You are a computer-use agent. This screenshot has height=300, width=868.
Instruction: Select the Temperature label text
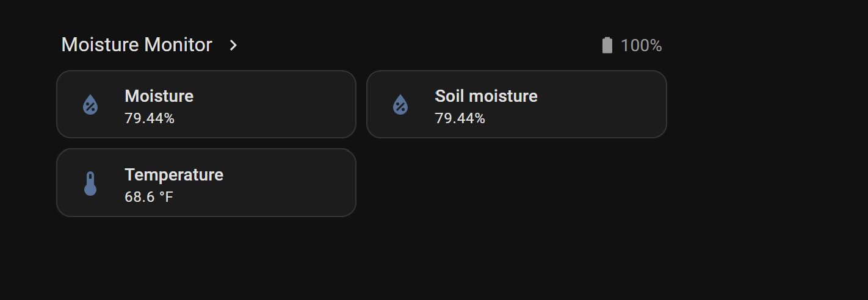174,174
